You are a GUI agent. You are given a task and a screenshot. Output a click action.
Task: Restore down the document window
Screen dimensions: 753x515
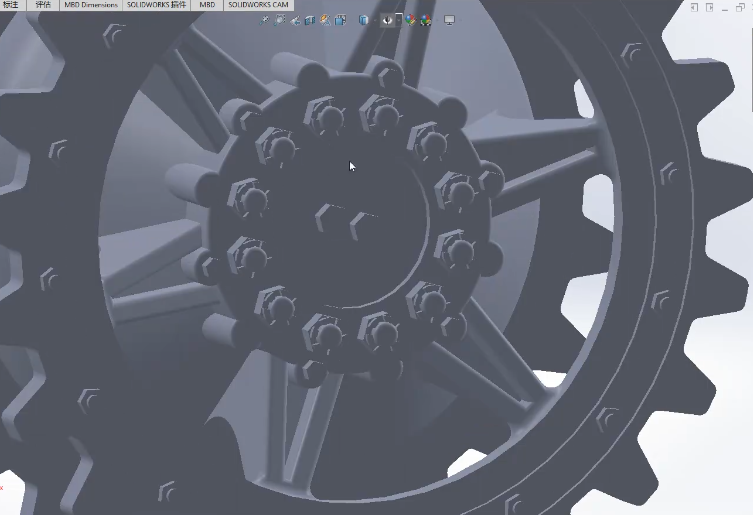(740, 8)
